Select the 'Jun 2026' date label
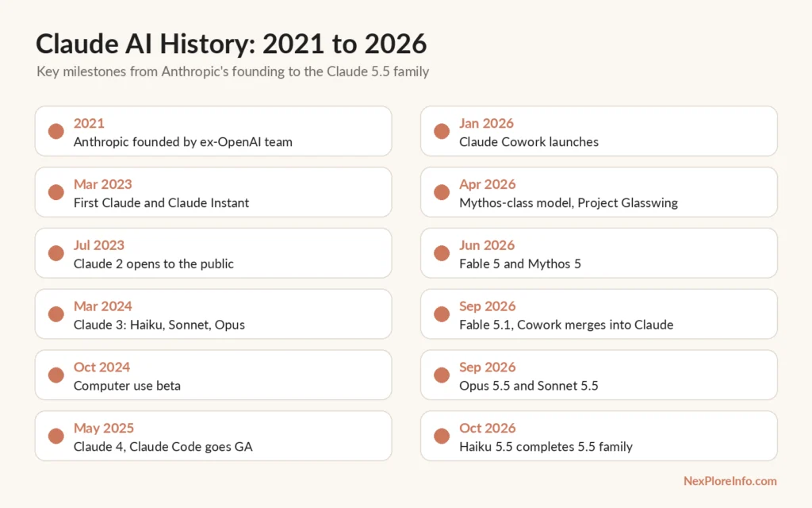Screen dimensions: 812x508 487,245
